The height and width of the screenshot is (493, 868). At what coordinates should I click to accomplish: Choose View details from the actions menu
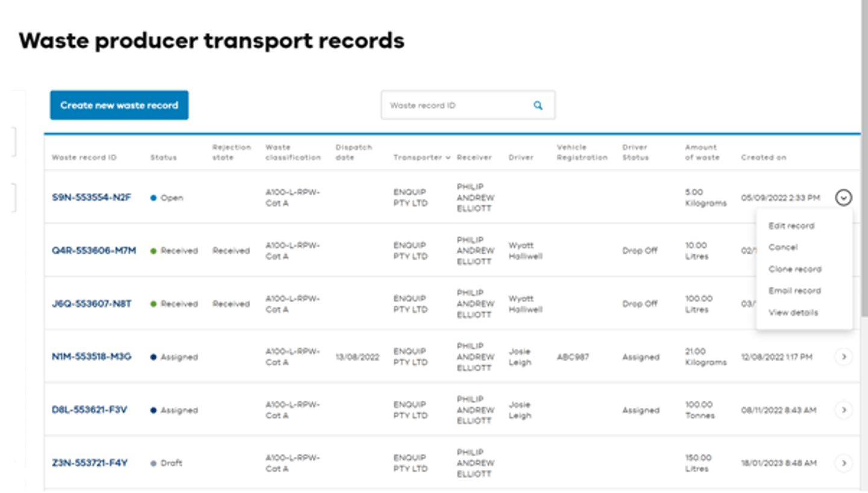(x=793, y=312)
